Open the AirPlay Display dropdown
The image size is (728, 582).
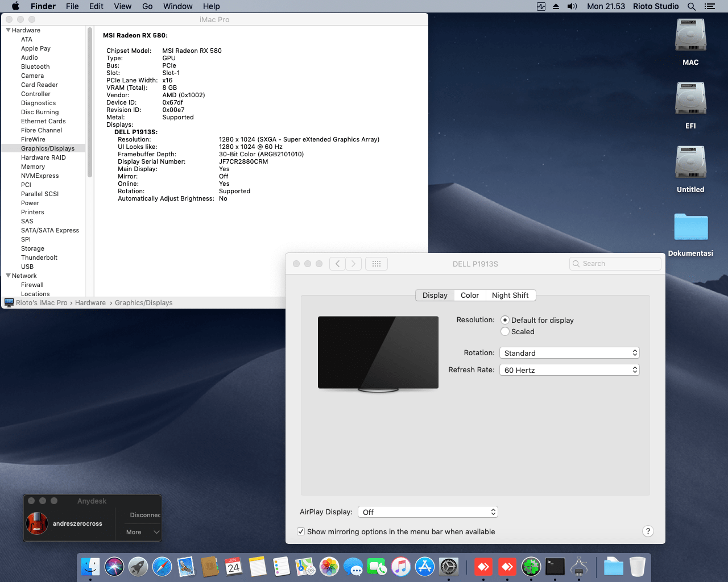pos(428,512)
